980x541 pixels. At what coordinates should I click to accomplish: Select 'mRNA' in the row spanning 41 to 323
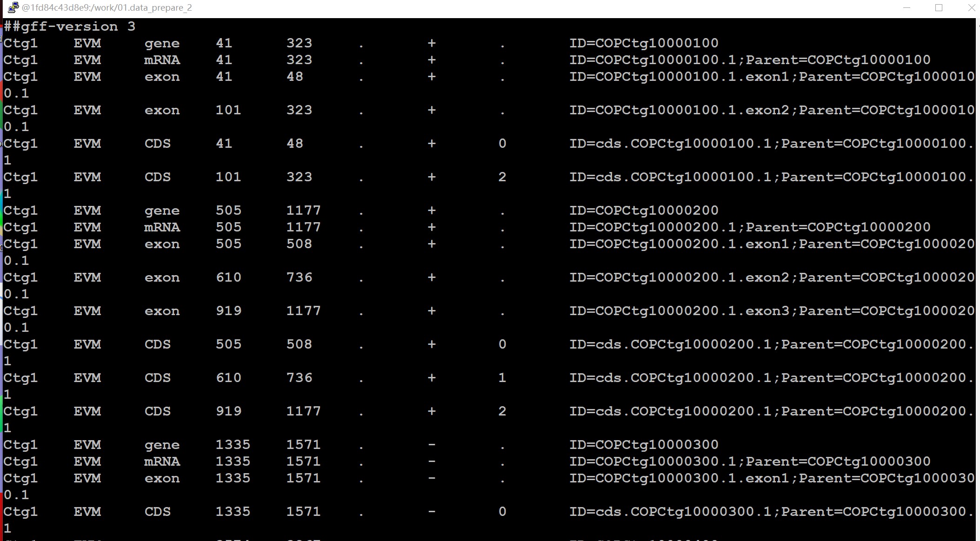(162, 60)
